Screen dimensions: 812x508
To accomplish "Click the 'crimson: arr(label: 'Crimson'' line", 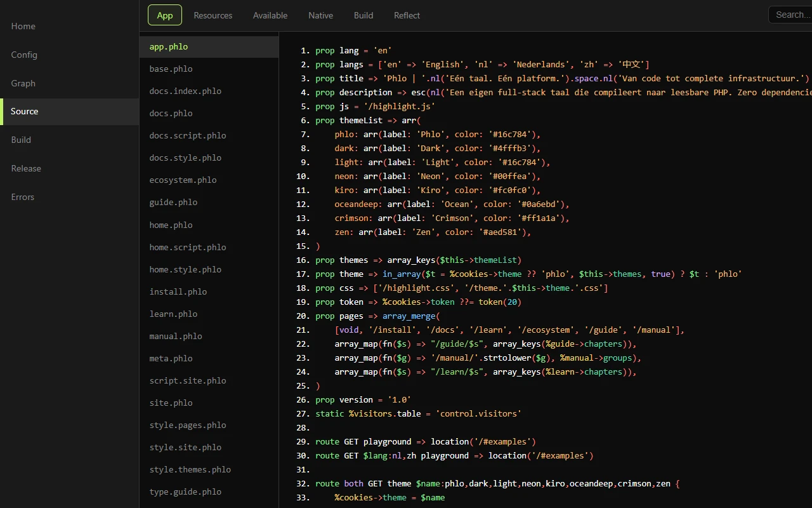I will pos(452,218).
